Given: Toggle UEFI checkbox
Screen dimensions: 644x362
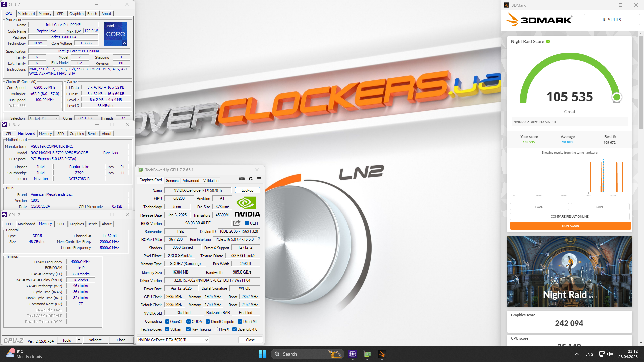Looking at the screenshot, I should click(x=247, y=223).
